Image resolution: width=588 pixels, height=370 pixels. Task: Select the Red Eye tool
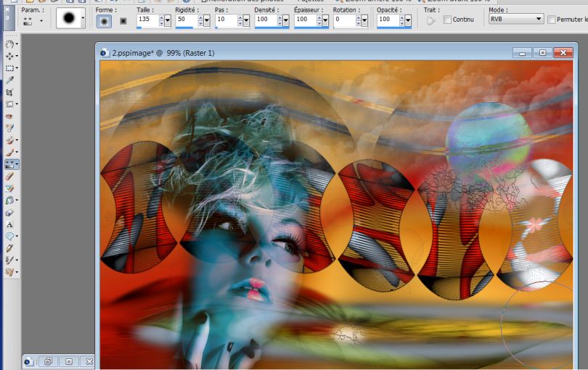click(9, 116)
